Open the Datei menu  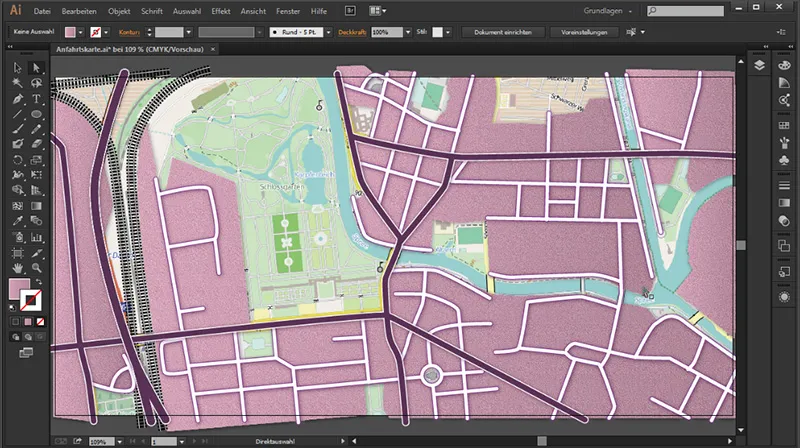[42, 11]
